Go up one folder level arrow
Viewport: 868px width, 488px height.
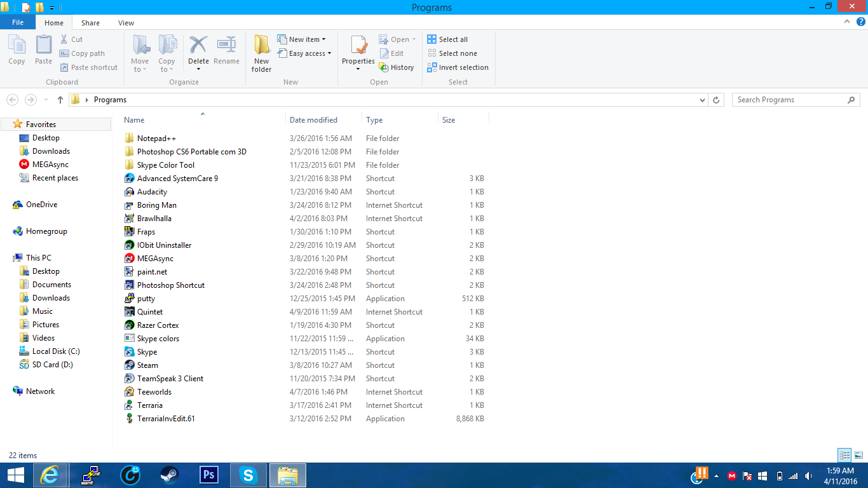point(60,100)
